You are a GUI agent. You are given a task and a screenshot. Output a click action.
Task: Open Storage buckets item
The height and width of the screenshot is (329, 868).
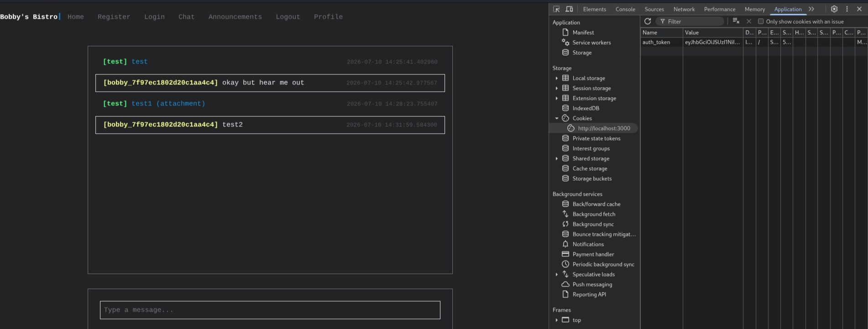592,178
